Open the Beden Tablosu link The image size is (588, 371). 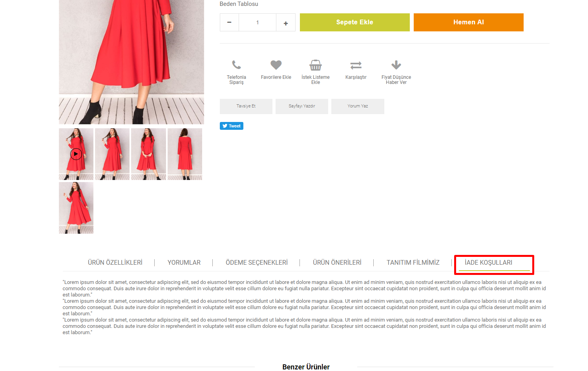point(239,4)
